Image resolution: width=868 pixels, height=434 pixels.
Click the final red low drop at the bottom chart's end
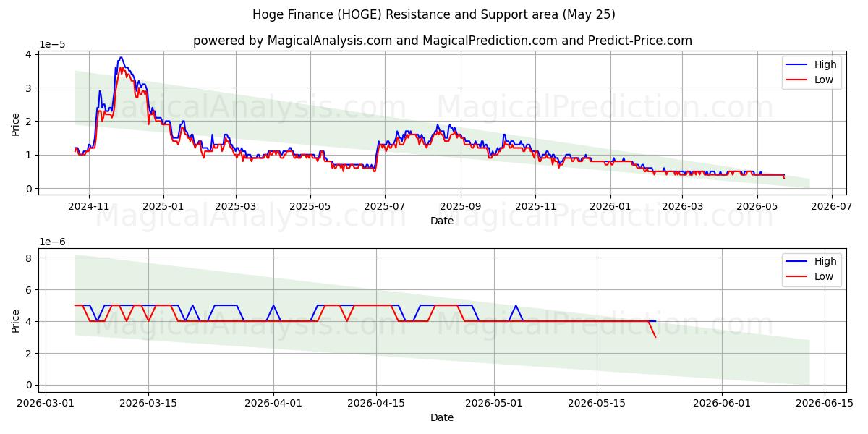coord(652,329)
